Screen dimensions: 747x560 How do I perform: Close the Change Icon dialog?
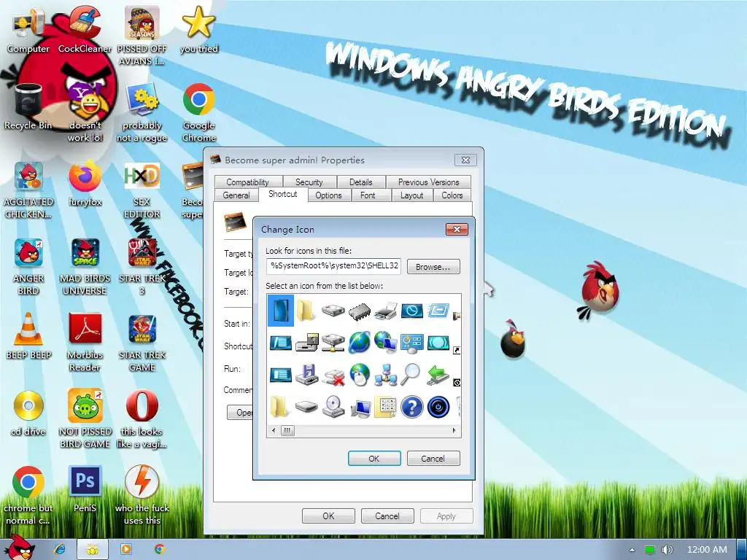457,229
